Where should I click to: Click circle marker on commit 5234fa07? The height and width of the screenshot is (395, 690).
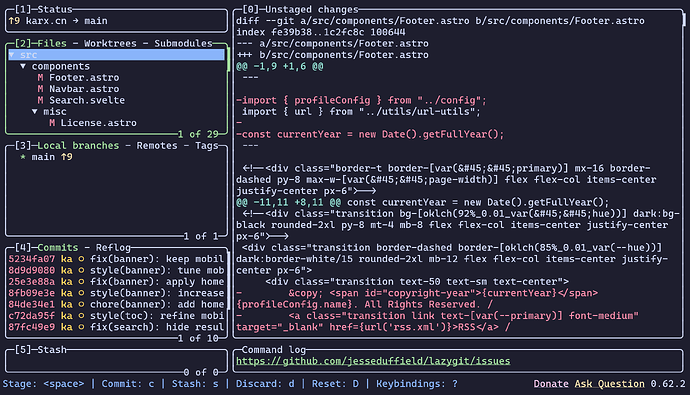[x=81, y=259]
